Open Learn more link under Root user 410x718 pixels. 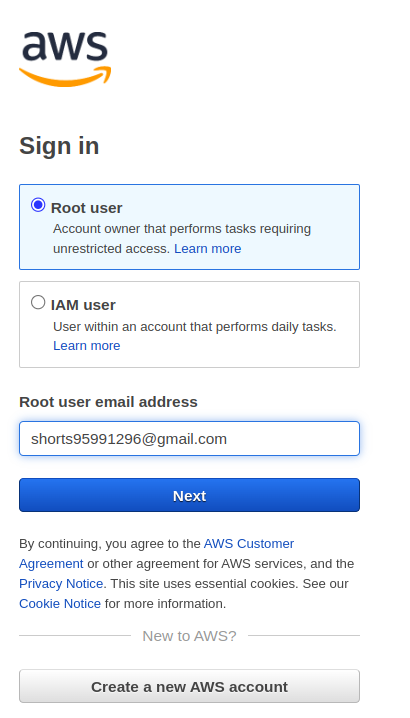(208, 249)
